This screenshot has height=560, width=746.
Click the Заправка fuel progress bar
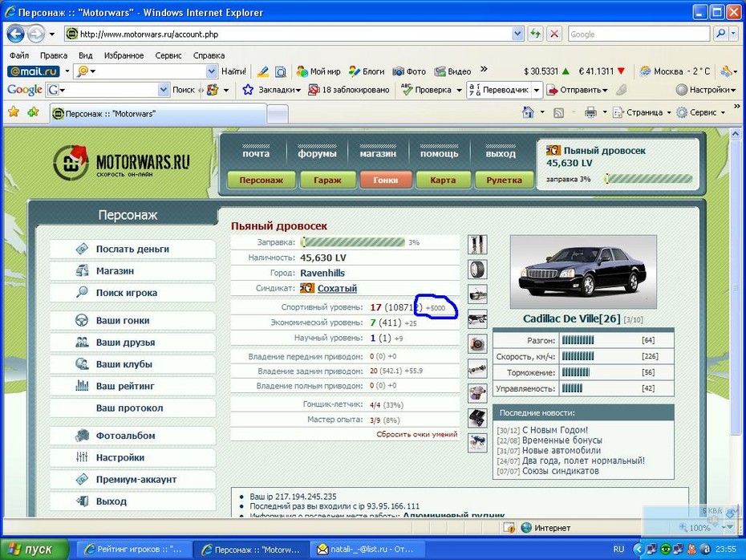pyautogui.click(x=352, y=242)
